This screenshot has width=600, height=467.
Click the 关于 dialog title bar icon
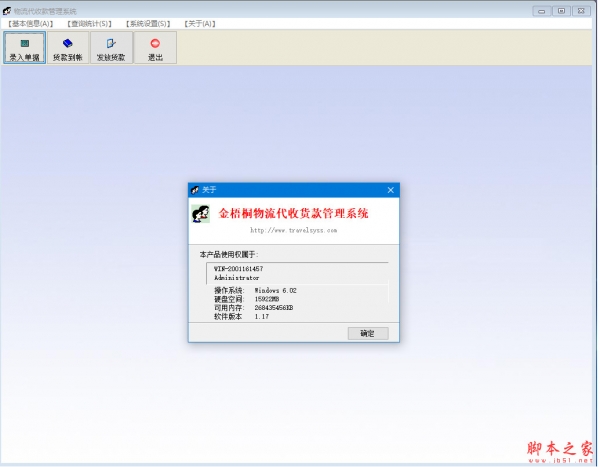tap(195, 190)
